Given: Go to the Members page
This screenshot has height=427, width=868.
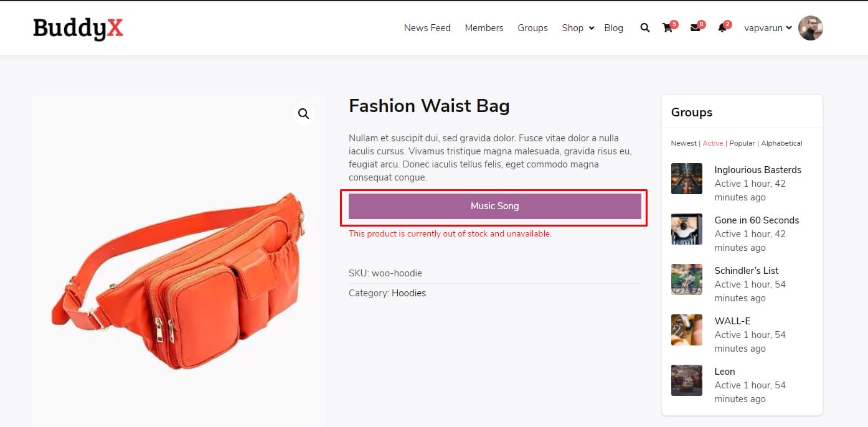Looking at the screenshot, I should pos(484,28).
